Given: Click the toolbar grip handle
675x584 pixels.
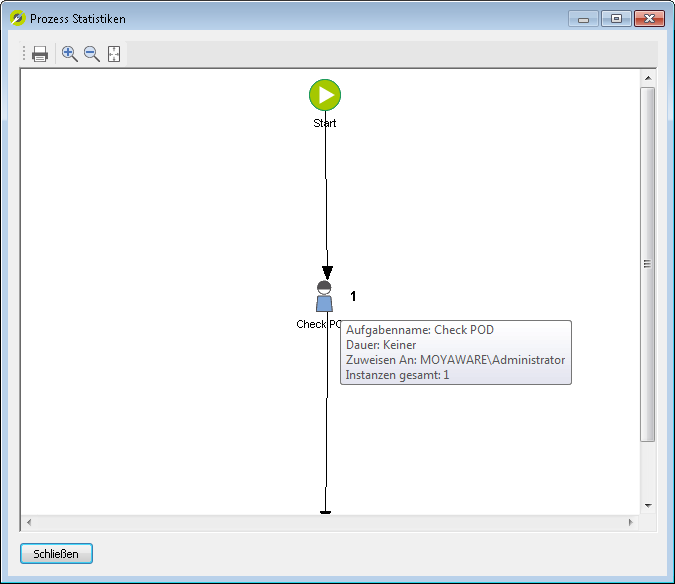Looking at the screenshot, I should pyautogui.click(x=24, y=54).
